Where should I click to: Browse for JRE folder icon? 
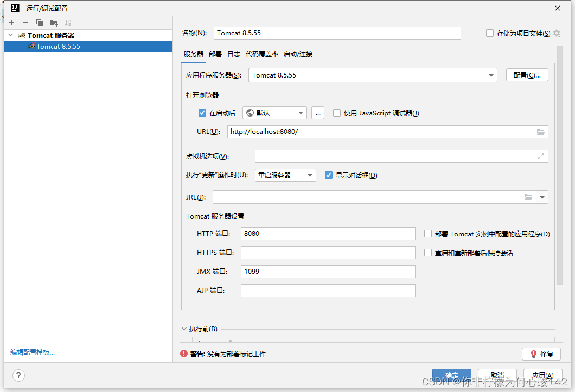click(528, 197)
